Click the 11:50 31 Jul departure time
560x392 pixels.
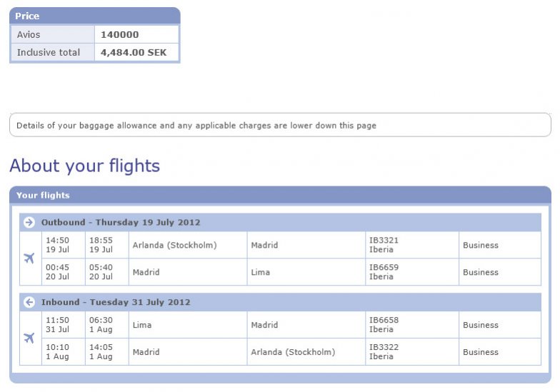[x=57, y=325]
